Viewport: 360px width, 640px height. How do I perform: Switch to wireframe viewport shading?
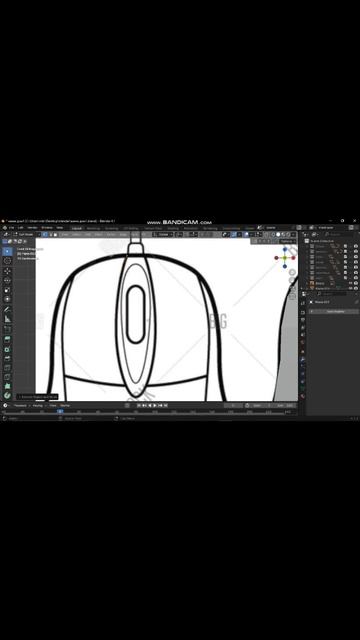click(x=273, y=235)
